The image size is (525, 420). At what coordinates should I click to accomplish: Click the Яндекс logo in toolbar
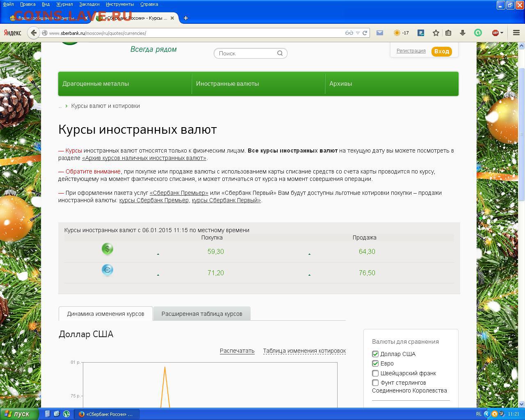click(x=13, y=33)
